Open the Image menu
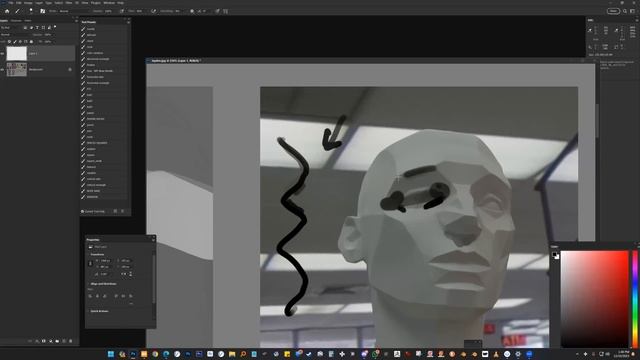Viewport: 640px width, 360px height. [28, 3]
